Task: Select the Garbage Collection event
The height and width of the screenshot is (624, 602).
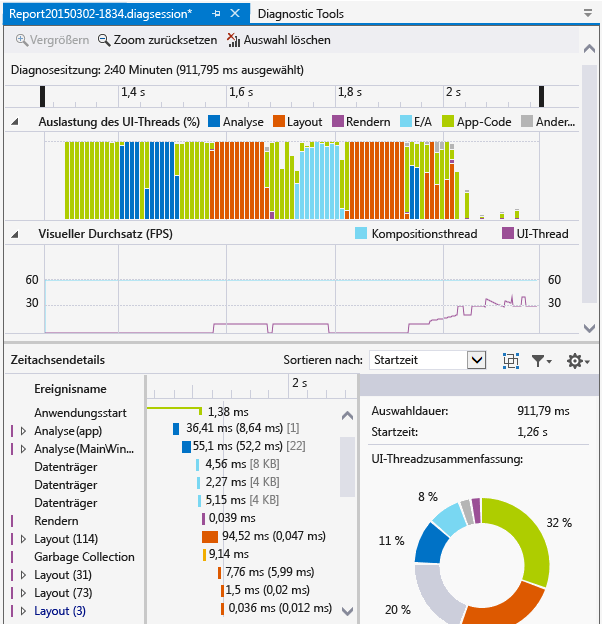Action: click(84, 557)
